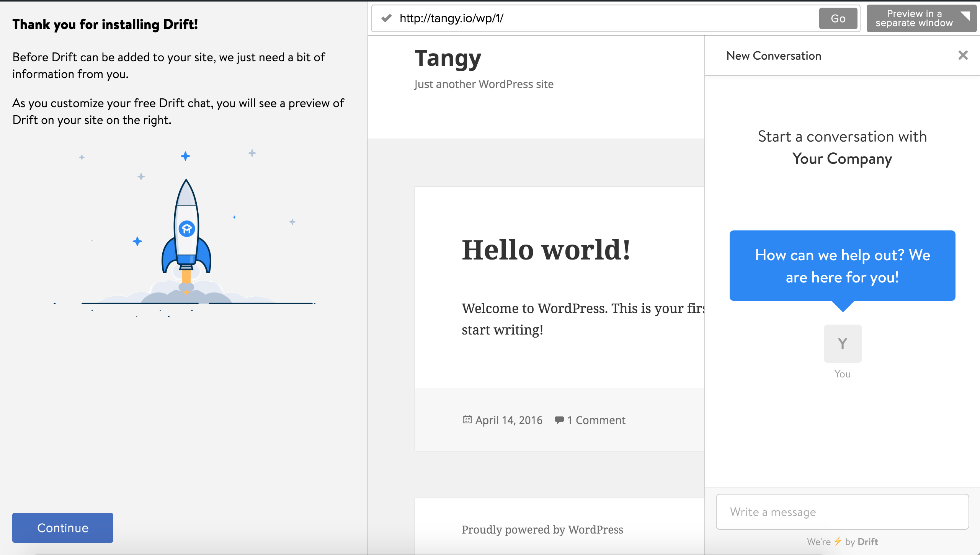
Task: Click the calendar icon beside post date
Action: (x=467, y=420)
